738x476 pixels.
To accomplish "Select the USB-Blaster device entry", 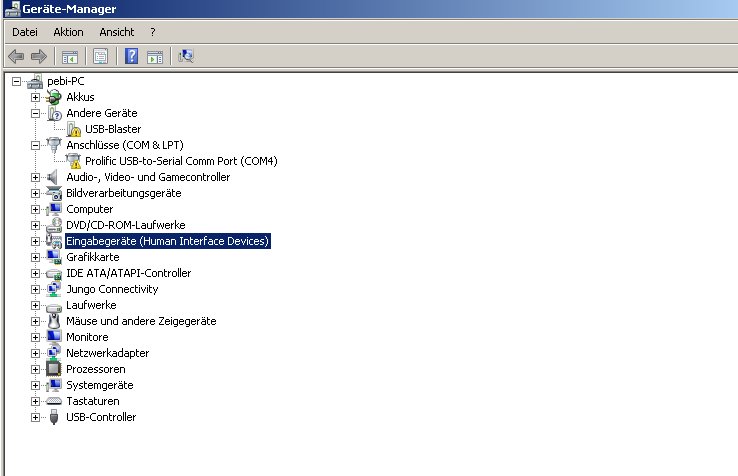I will tap(113, 129).
